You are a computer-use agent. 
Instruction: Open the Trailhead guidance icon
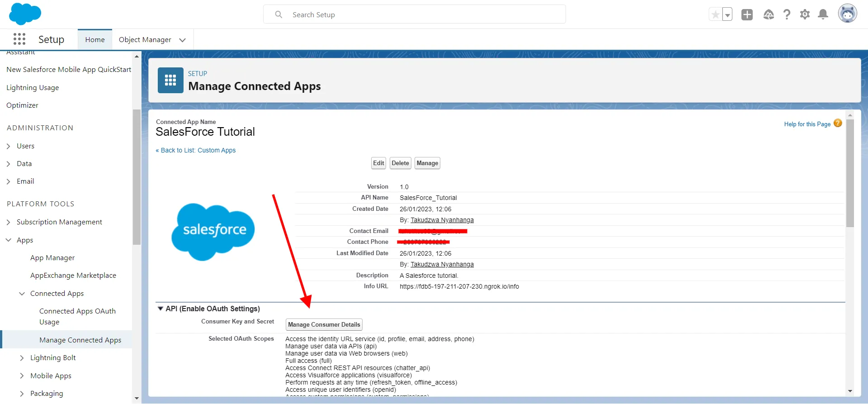[769, 14]
